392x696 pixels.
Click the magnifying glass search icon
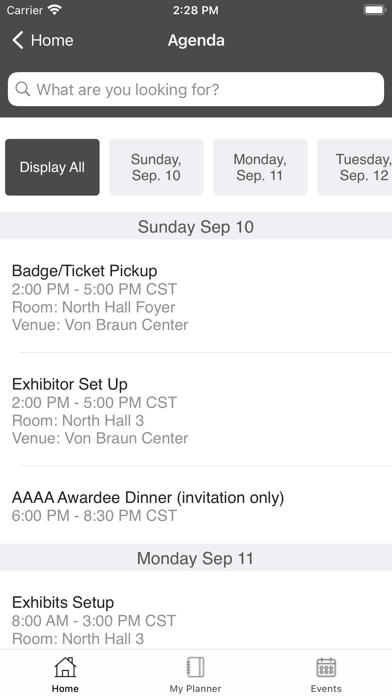[23, 89]
